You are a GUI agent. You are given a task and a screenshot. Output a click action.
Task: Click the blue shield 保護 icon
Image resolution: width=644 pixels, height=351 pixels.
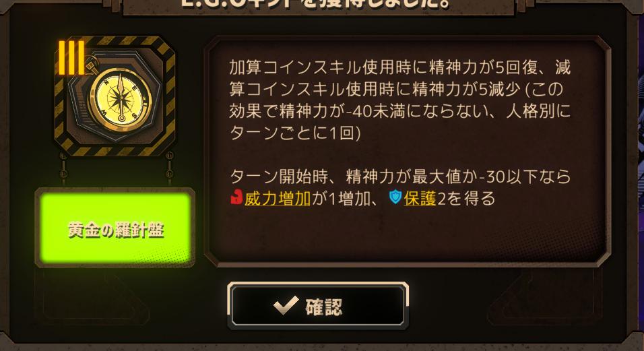click(x=395, y=197)
